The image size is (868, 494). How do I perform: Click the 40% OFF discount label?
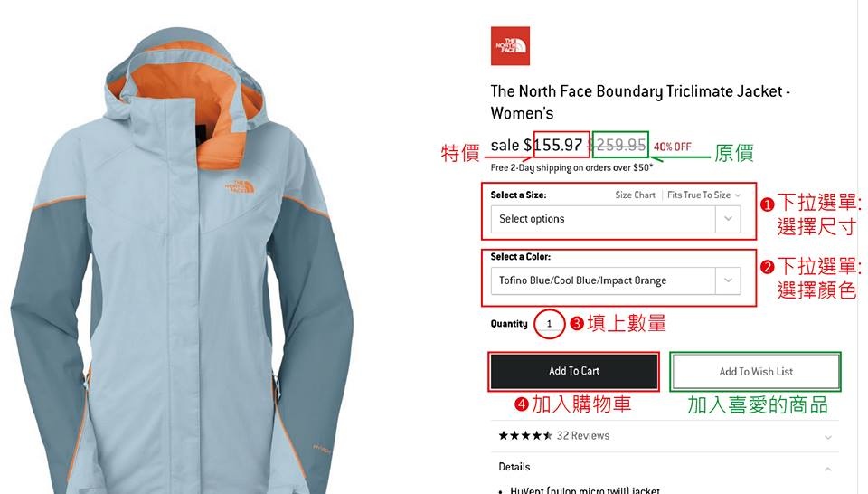[673, 147]
